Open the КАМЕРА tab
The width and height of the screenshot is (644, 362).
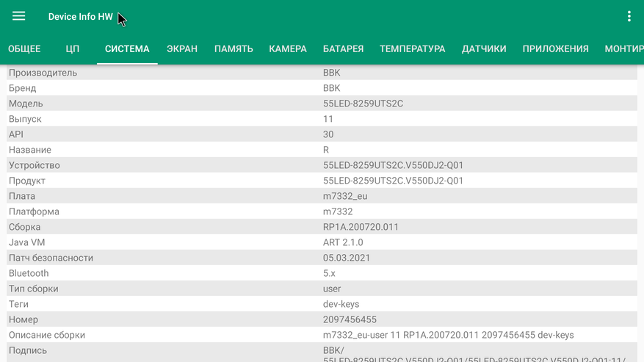click(x=288, y=49)
